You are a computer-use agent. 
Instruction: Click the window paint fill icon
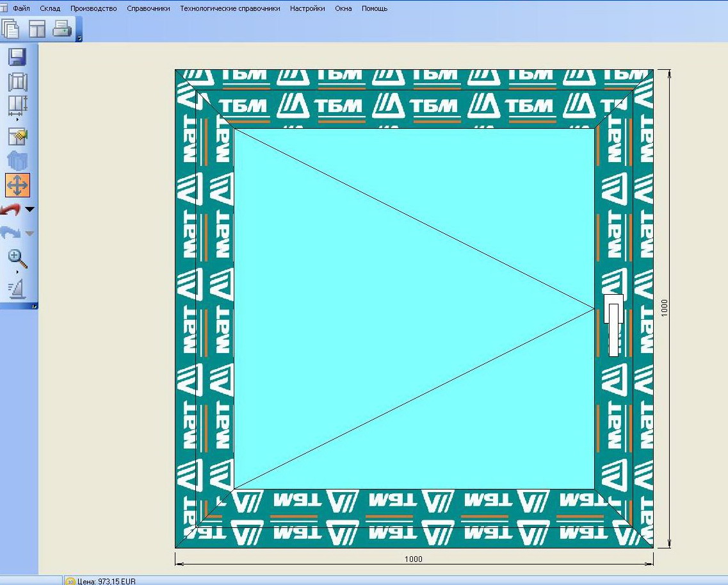pyautogui.click(x=18, y=136)
